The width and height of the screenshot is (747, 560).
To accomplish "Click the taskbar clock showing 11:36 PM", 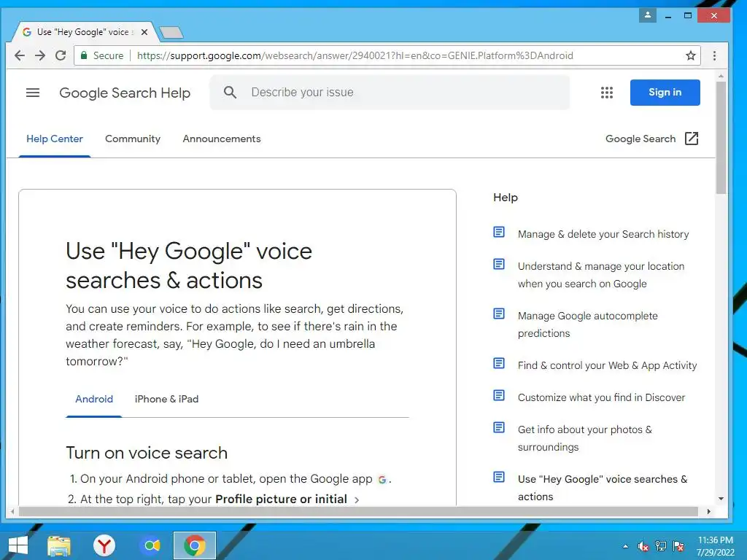I will coord(715,546).
